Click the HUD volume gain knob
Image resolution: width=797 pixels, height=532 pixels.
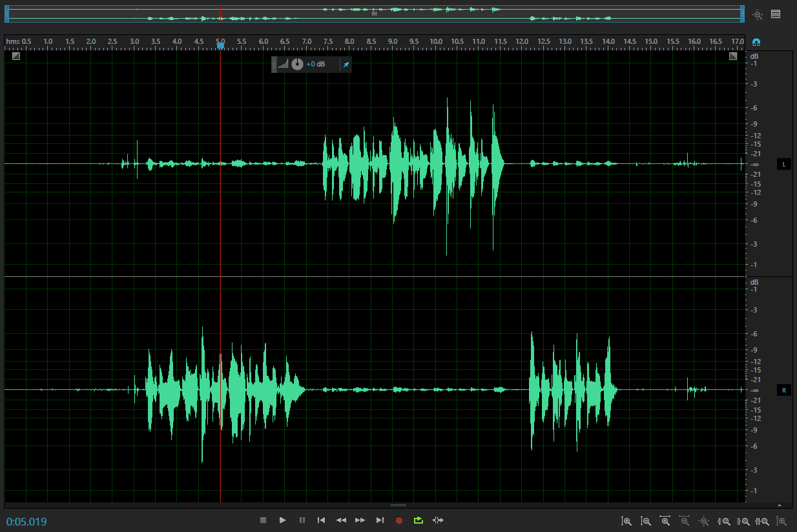[x=297, y=65]
